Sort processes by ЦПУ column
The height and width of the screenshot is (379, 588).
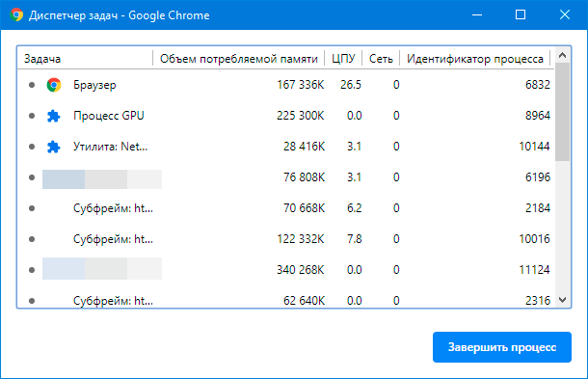pyautogui.click(x=343, y=59)
